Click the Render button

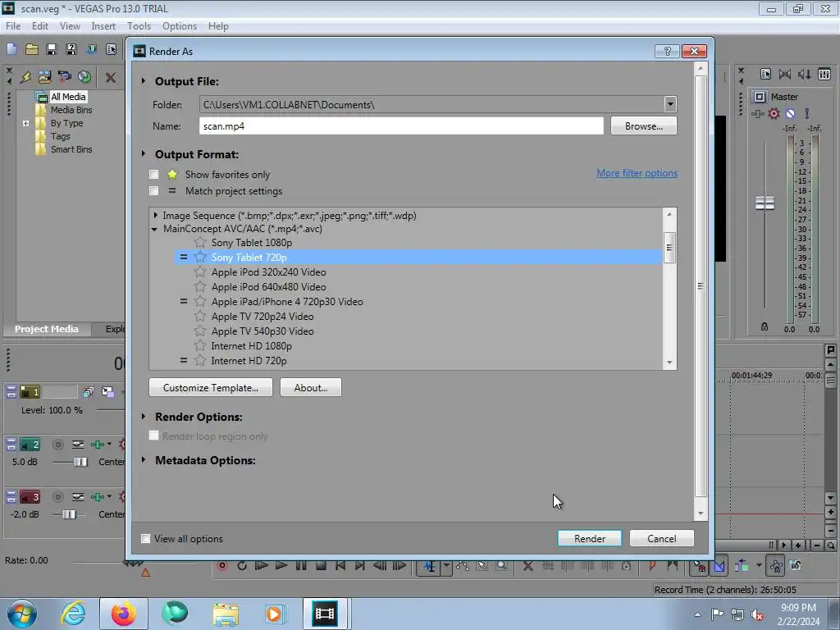(x=590, y=538)
